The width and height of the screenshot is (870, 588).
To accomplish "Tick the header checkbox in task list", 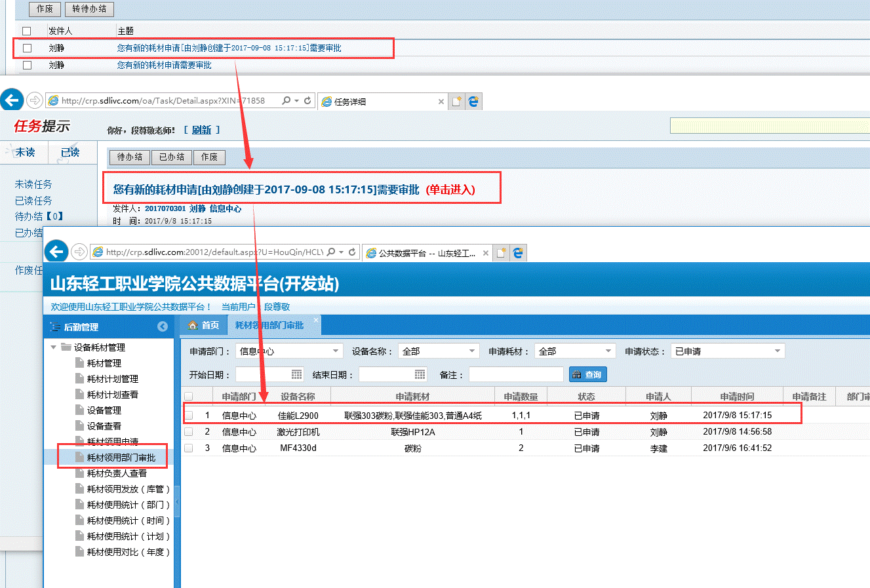I will pyautogui.click(x=27, y=31).
